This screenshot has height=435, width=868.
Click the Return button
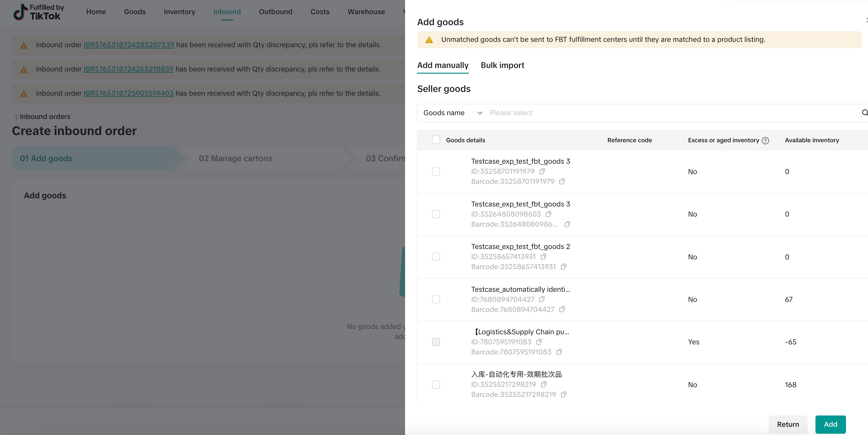tap(787, 424)
